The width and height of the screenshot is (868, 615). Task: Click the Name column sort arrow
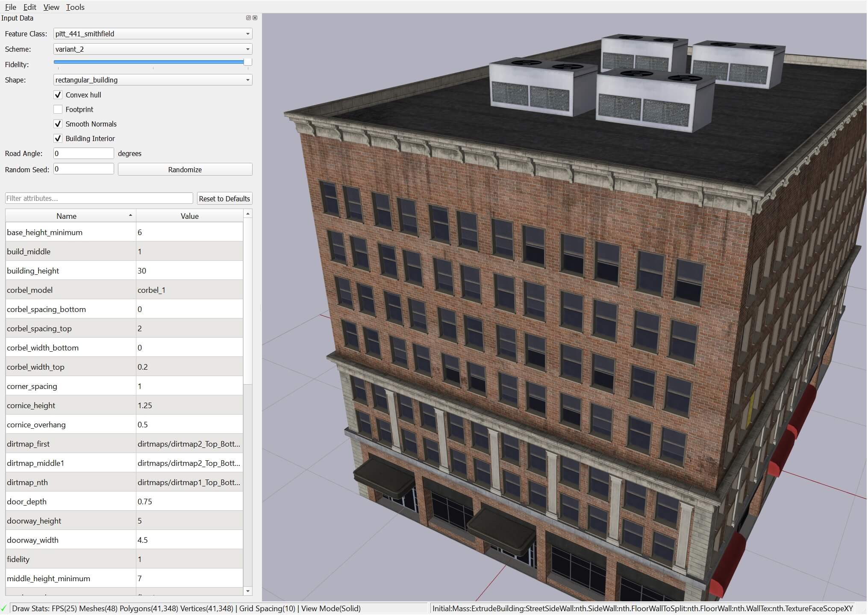(130, 215)
